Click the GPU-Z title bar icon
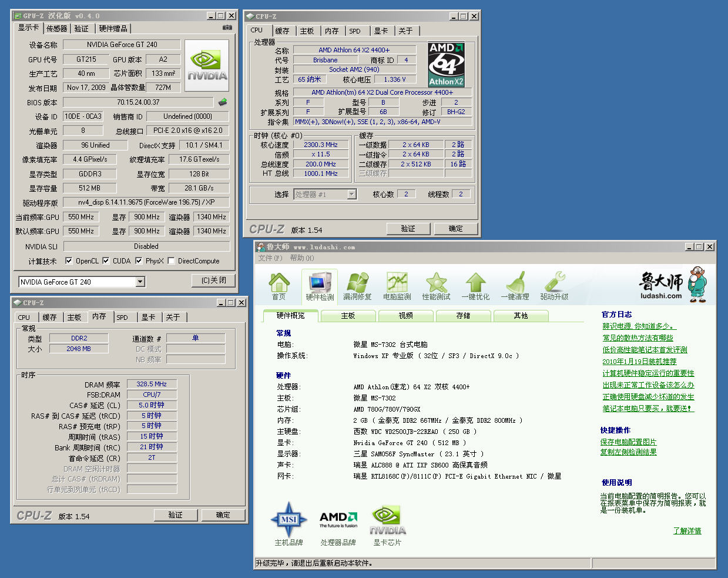 coord(17,16)
